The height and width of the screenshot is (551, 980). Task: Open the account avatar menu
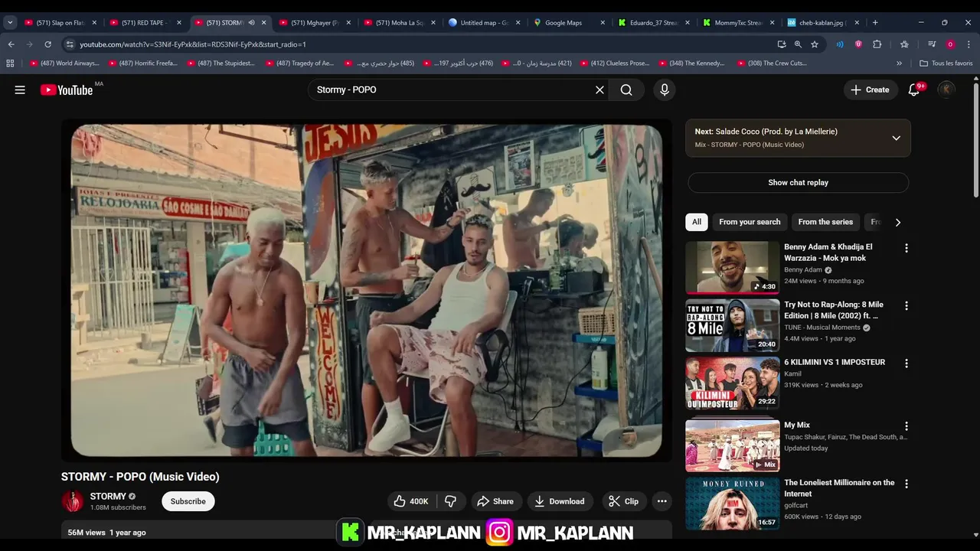946,90
